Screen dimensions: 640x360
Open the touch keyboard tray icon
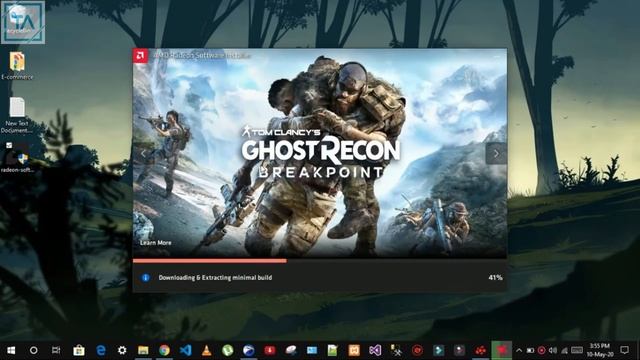pyautogui.click(x=577, y=350)
